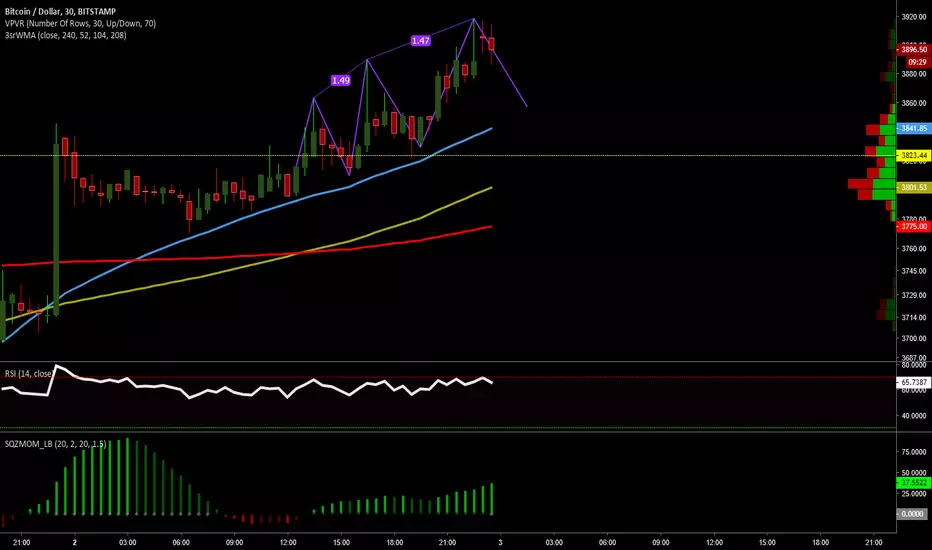Click the 3920.00 price axis label
The image size is (932, 550).
pyautogui.click(x=914, y=17)
